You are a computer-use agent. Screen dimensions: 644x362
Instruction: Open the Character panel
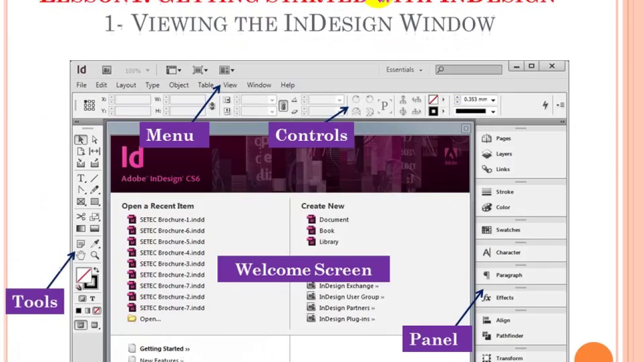[501, 252]
